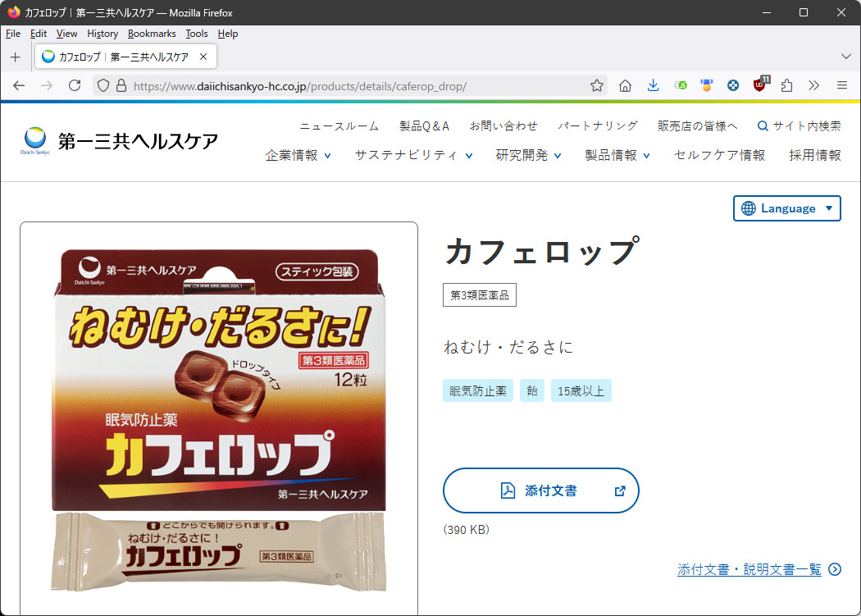This screenshot has height=616, width=861.
Task: Click the medal badge extension icon
Action: click(x=706, y=85)
